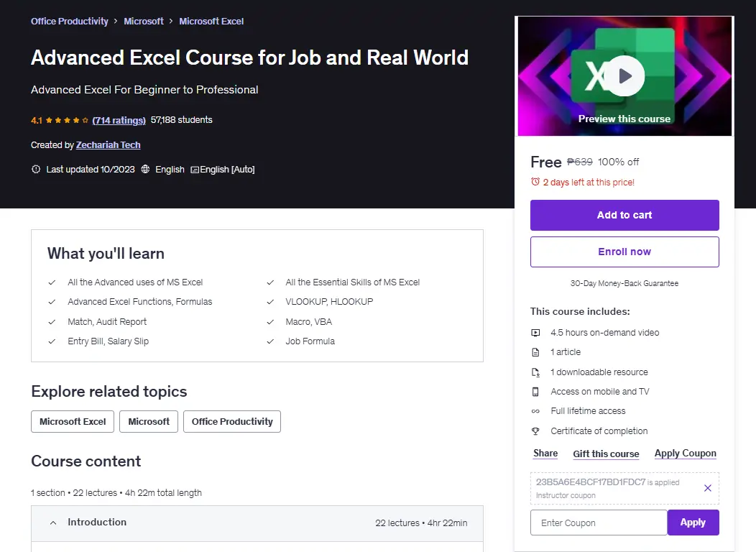
Task: Click checkmark beside Match, Audit Report
Action: pyautogui.click(x=52, y=322)
